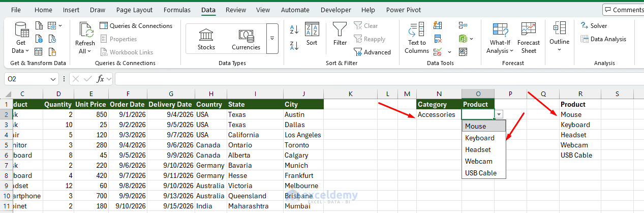
Task: Select the Delivery Date header cell
Action: (171, 104)
